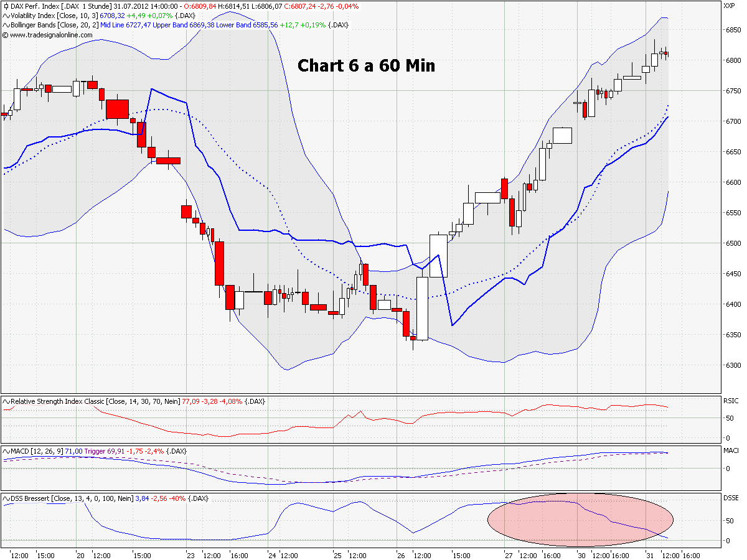Screen dimensions: 747x560
Task: Click the Bollinger Bands line icon
Action: [5, 25]
